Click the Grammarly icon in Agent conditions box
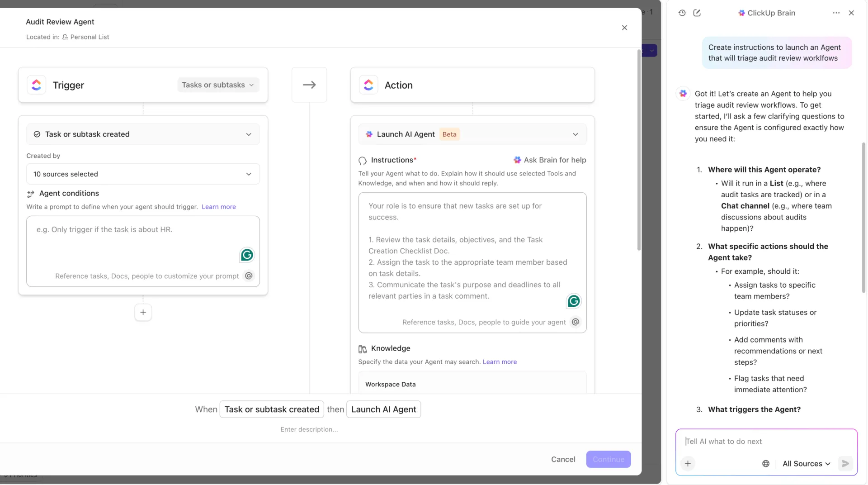The width and height of the screenshot is (868, 485). [x=247, y=255]
